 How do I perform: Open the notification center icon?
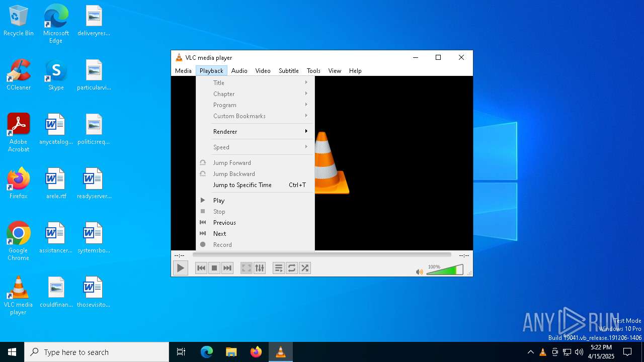[627, 352]
